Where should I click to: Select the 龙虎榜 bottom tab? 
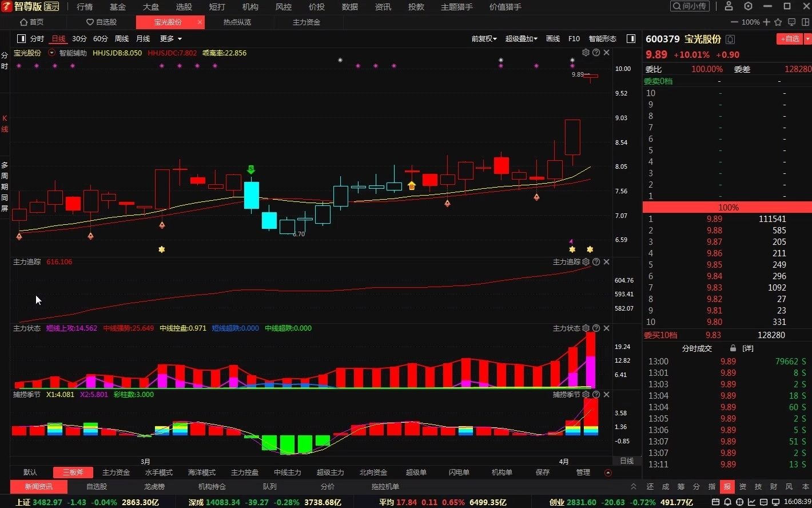(154, 487)
